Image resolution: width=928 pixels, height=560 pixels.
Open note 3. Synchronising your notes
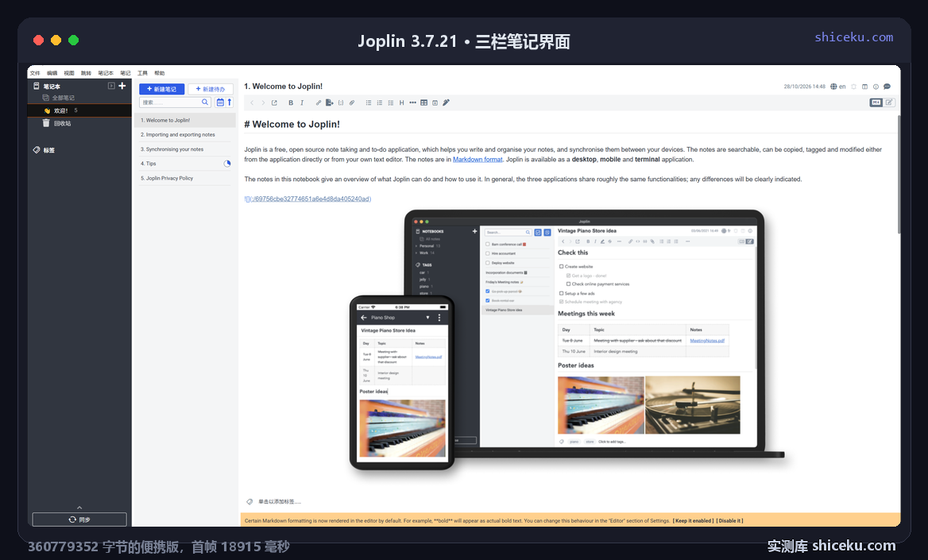(184, 149)
